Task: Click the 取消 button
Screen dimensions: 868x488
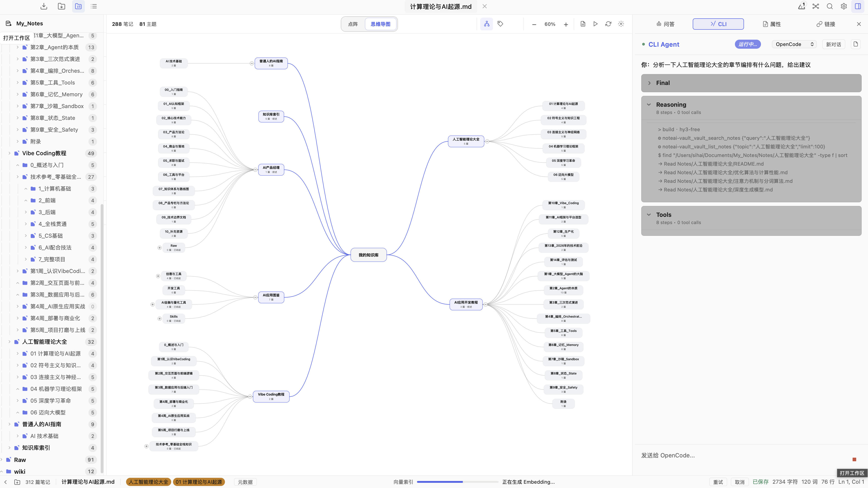Action: click(740, 482)
